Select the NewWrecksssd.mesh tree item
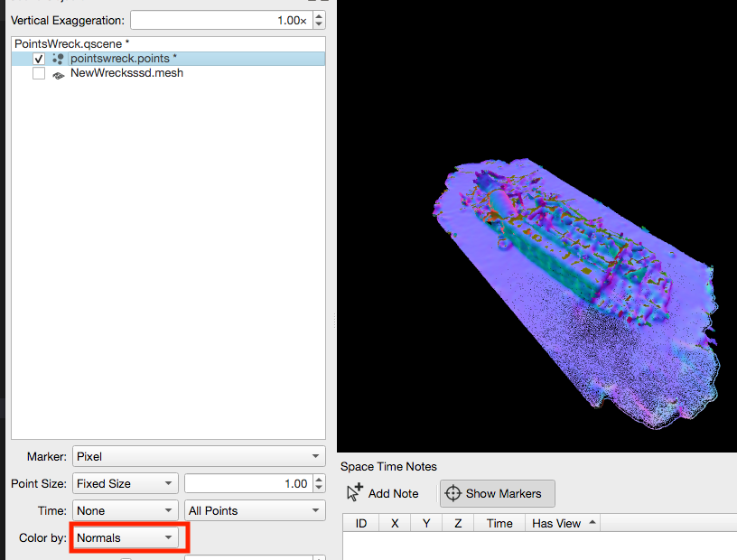The height and width of the screenshot is (560, 737). point(126,73)
